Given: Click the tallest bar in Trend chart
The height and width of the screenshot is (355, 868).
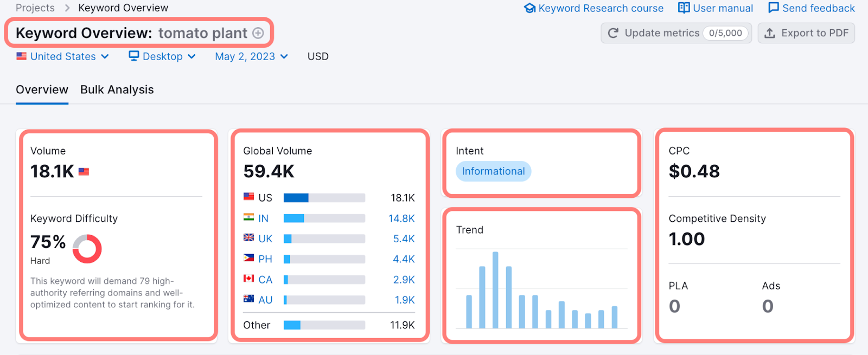Looking at the screenshot, I should pos(495,290).
